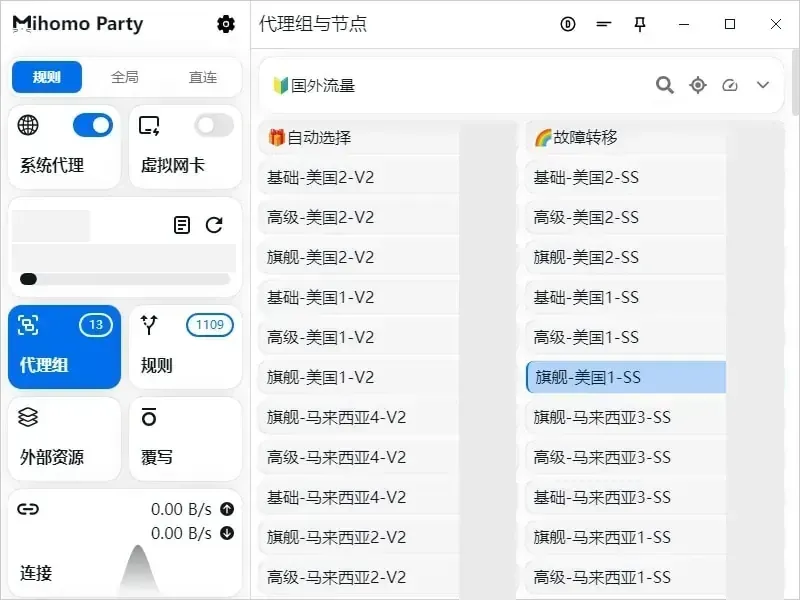Click the delay display mode icon
The width and height of the screenshot is (800, 600).
(x=567, y=24)
